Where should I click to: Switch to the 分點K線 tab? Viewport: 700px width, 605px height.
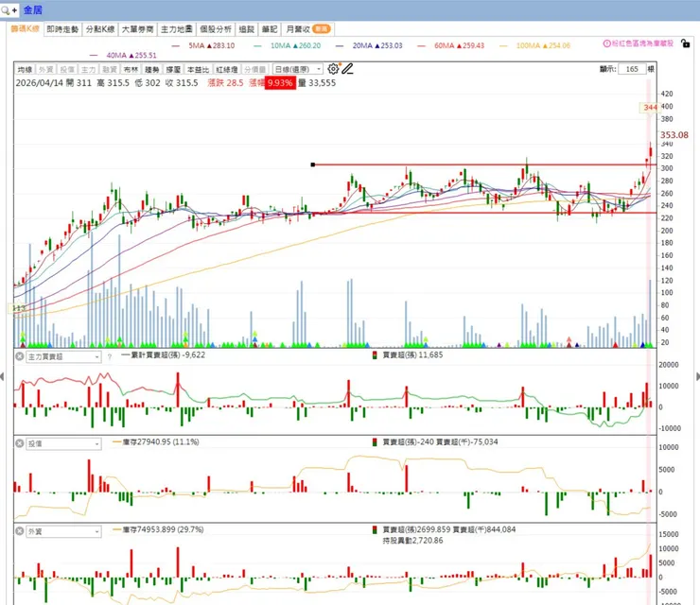[100, 29]
